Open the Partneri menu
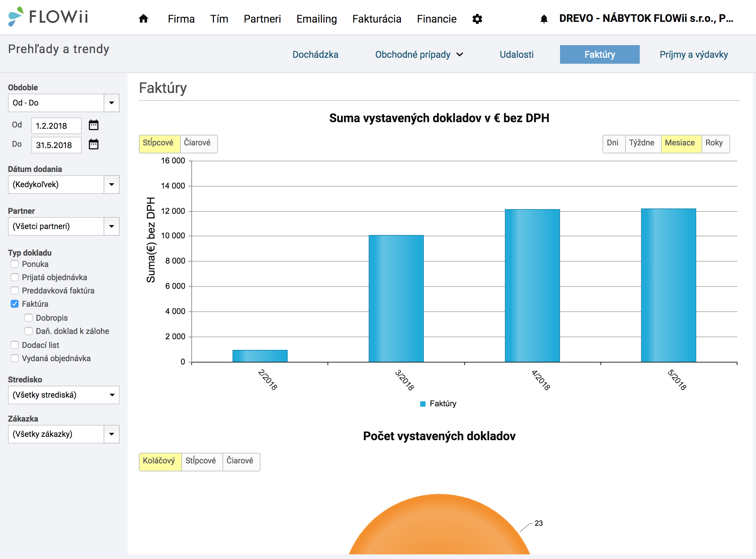Screen dimensions: 756x559 click(262, 19)
